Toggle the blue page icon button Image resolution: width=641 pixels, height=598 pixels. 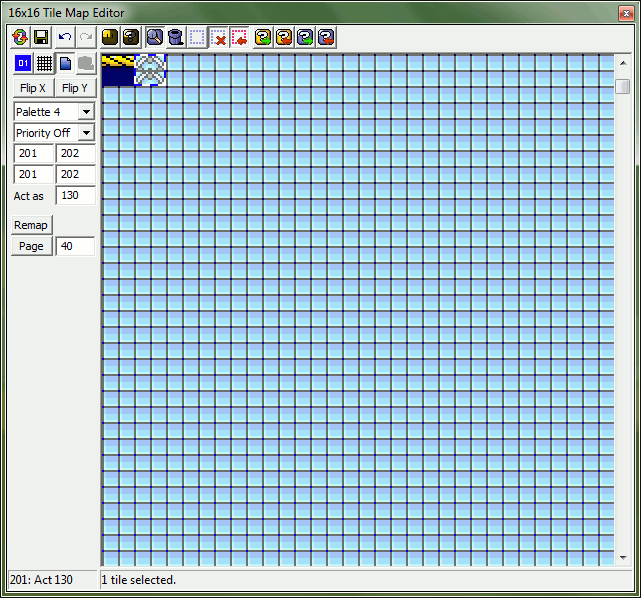click(65, 63)
